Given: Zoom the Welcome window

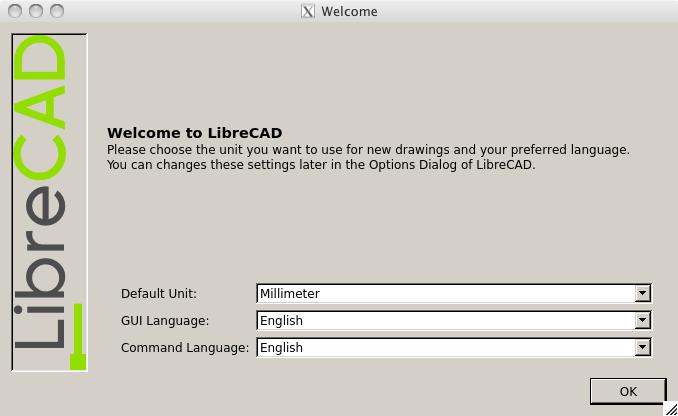Looking at the screenshot, I should pyautogui.click(x=57, y=11).
